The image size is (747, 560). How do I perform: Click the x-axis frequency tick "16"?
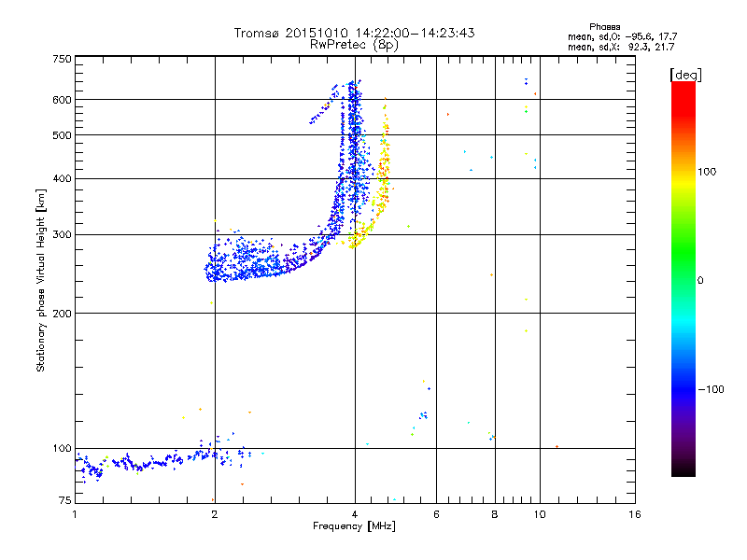pos(635,514)
